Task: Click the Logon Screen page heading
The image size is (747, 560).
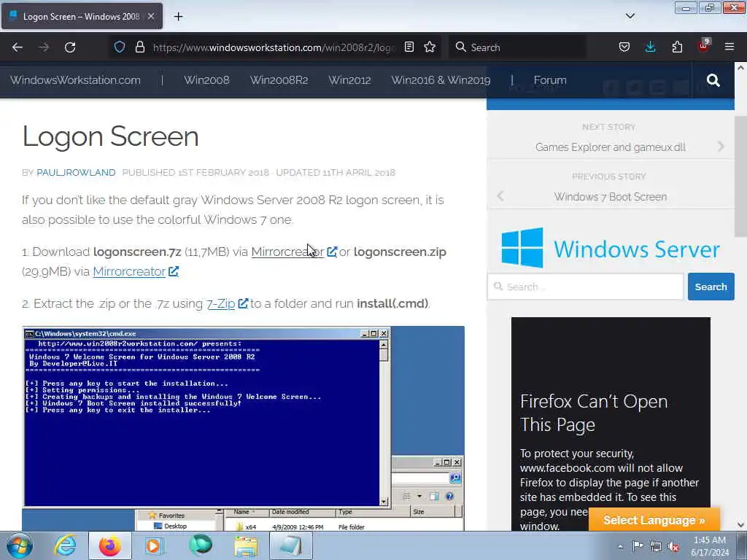Action: pos(111,136)
